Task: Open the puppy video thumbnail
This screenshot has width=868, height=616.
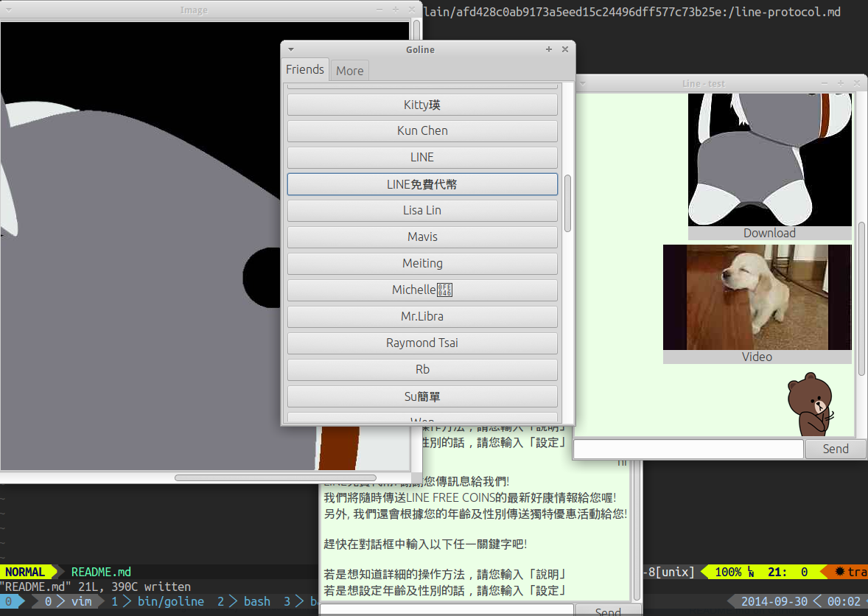Action: (757, 297)
